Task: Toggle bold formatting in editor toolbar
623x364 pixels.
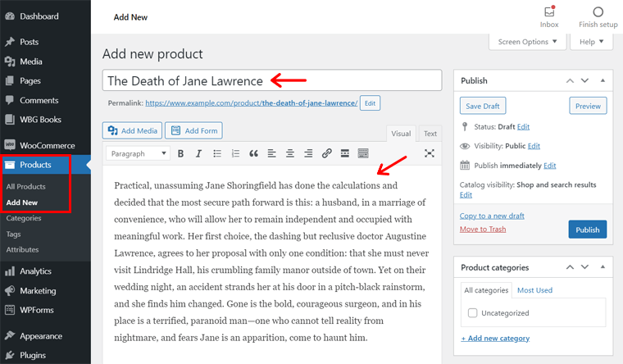Action: (180, 153)
